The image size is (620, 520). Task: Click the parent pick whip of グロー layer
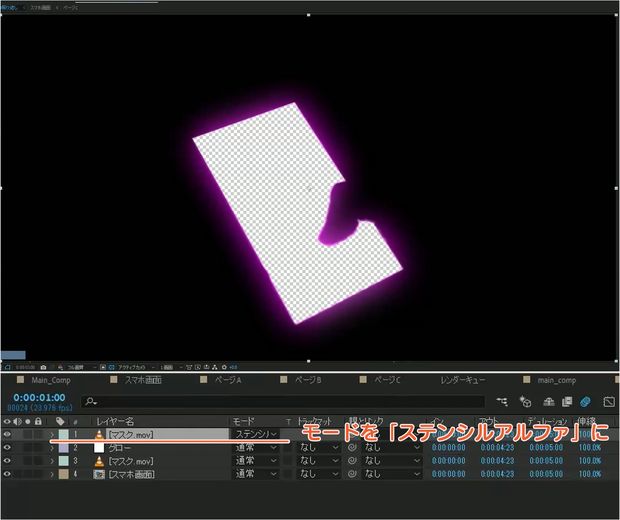pos(352,448)
